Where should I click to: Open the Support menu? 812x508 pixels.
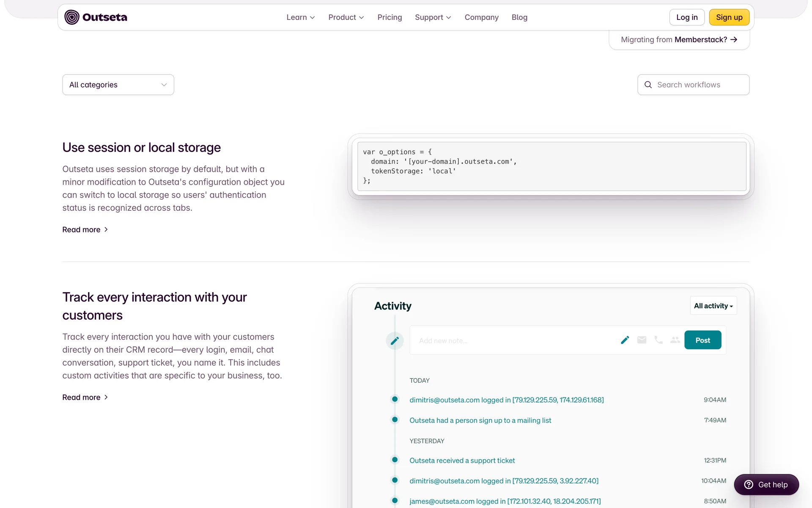point(433,17)
